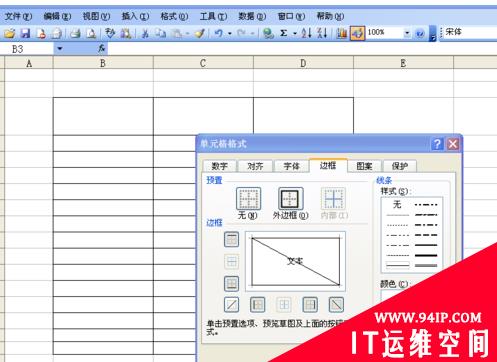497x362 pixels.
Task: Select the 无 no-border preset icon
Action: (248, 199)
